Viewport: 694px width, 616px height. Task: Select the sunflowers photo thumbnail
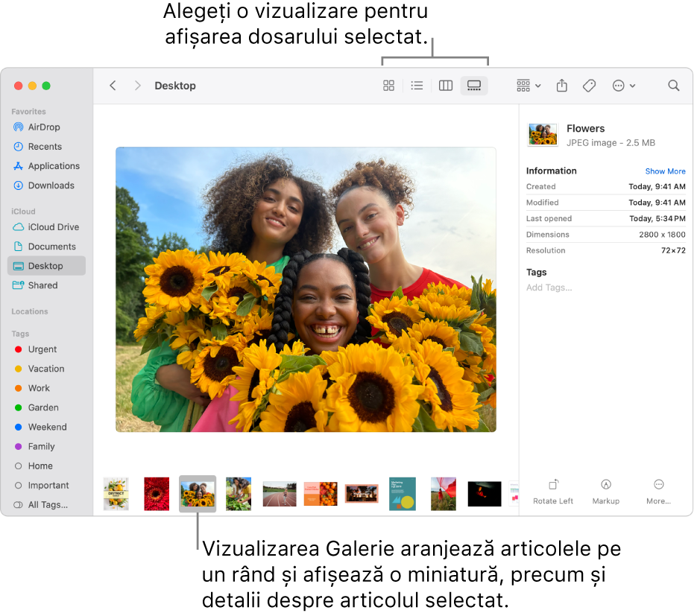[198, 494]
